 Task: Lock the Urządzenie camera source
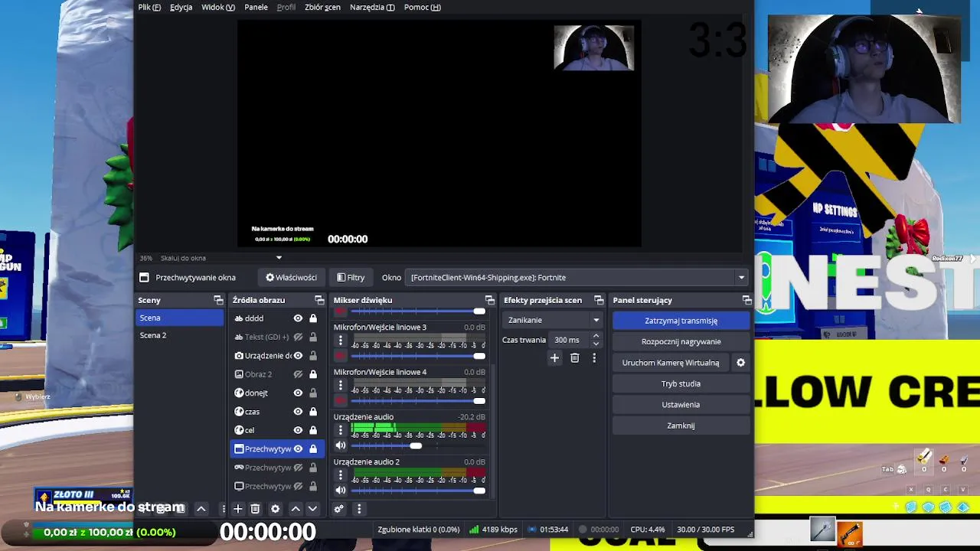tap(313, 356)
